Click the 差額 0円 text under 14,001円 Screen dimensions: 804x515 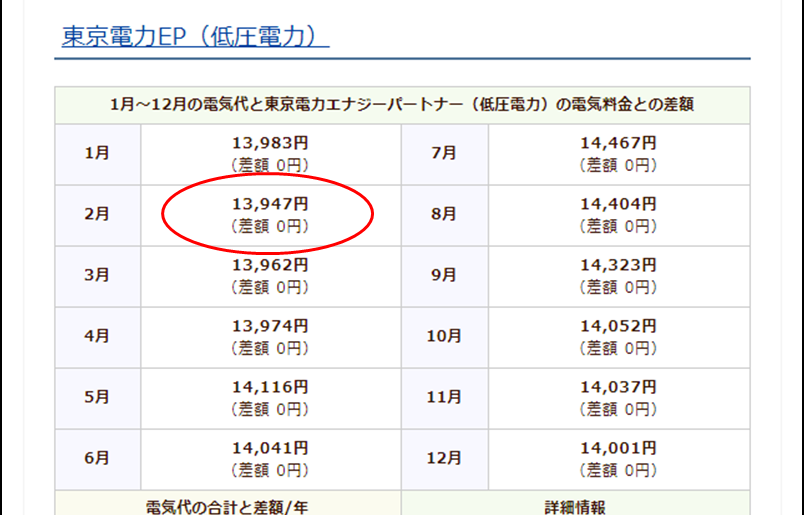(618, 470)
